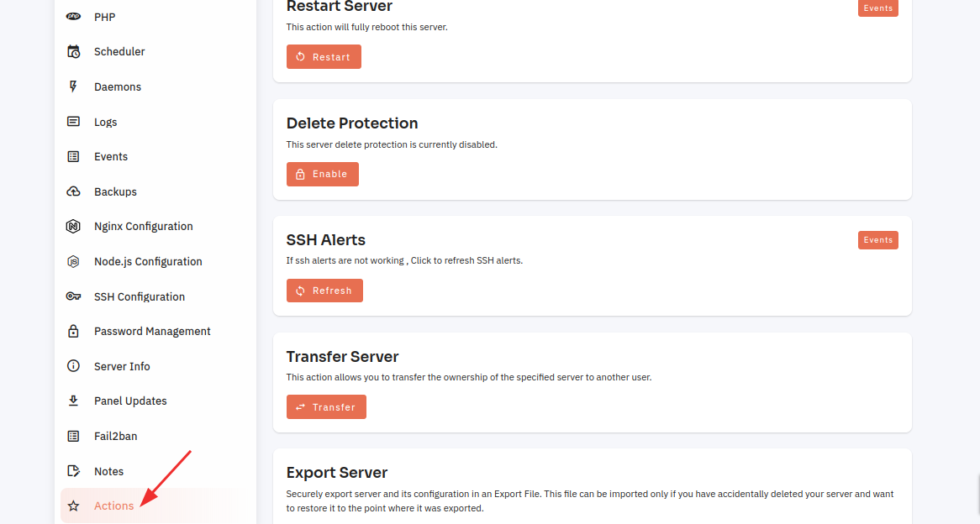980x524 pixels.
Task: Click the SSH Configuration key icon
Action: (73, 296)
